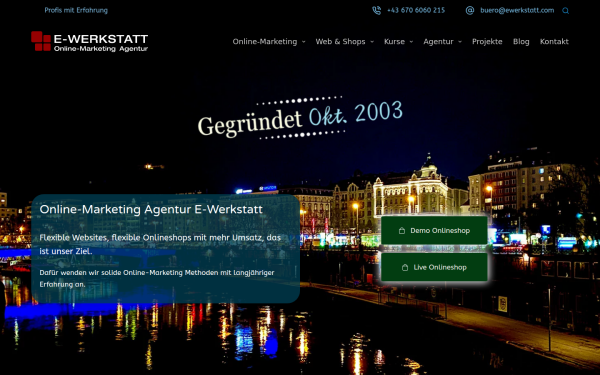Expand the Agentur dropdown arrow

pos(460,42)
